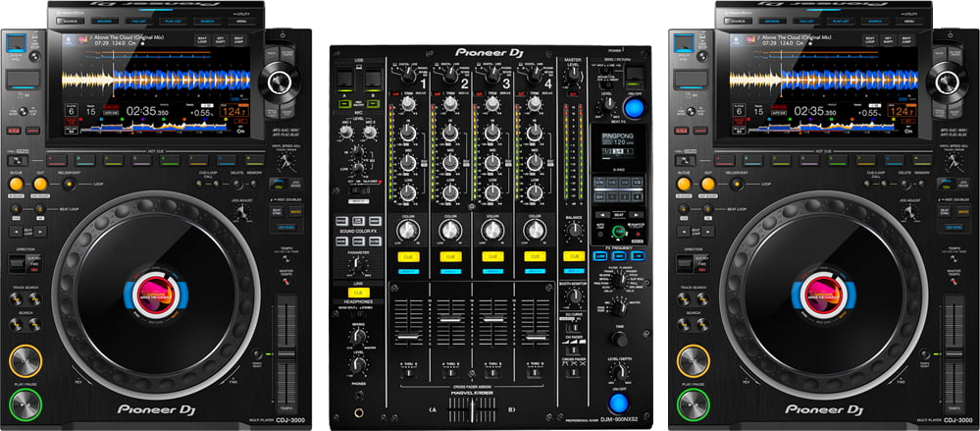The image size is (980, 431).
Task: Toggle MASTER TEMPO on left CDJ
Action: click(287, 280)
